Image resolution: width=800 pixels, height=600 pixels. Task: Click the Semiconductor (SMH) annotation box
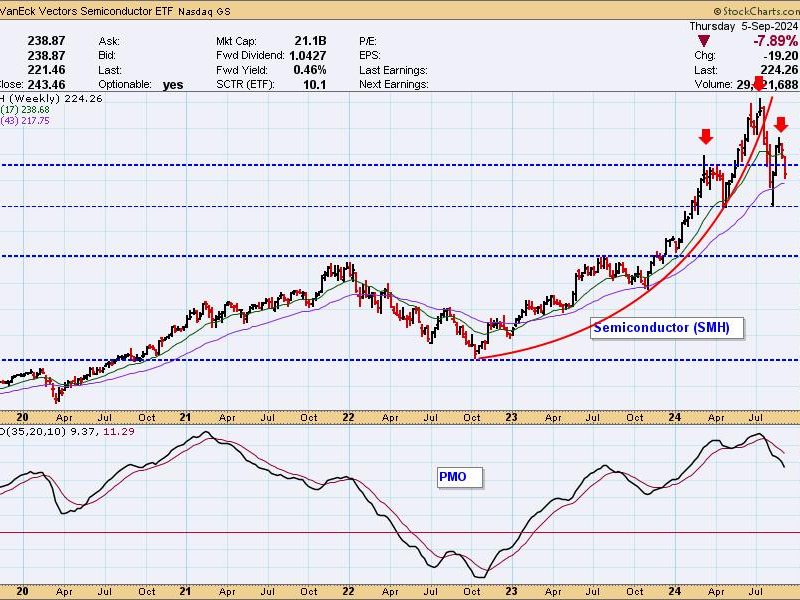[x=667, y=328]
